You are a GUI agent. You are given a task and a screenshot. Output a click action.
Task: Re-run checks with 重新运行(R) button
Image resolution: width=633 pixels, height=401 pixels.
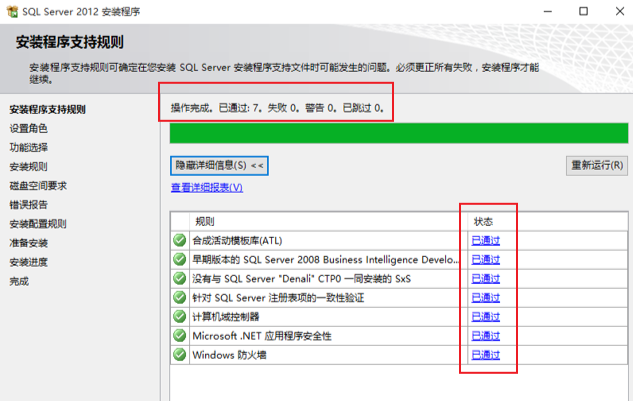point(597,166)
